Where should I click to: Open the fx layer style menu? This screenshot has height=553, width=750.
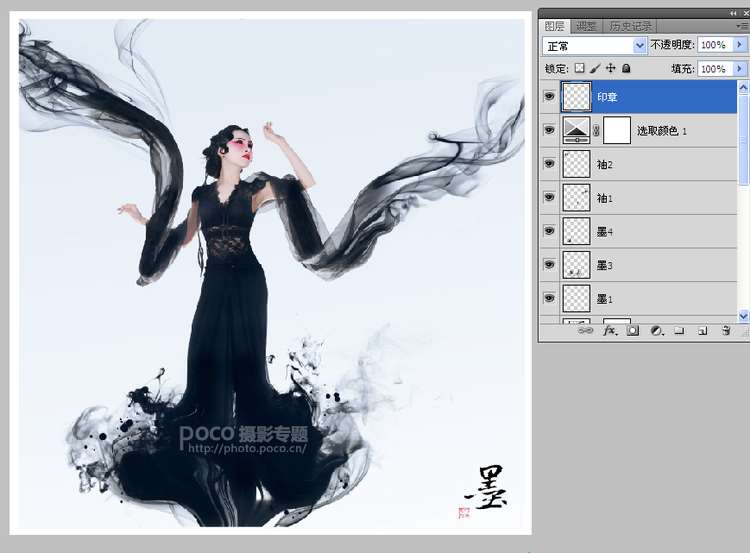[x=609, y=329]
